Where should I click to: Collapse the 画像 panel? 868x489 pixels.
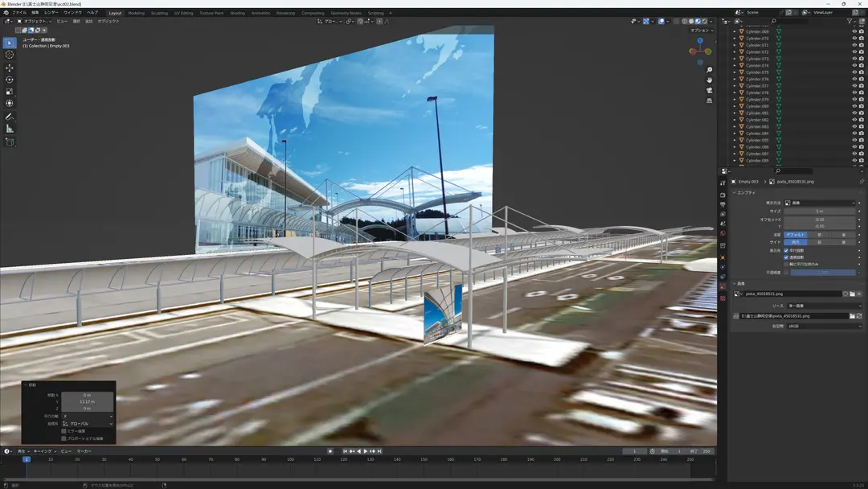[734, 284]
